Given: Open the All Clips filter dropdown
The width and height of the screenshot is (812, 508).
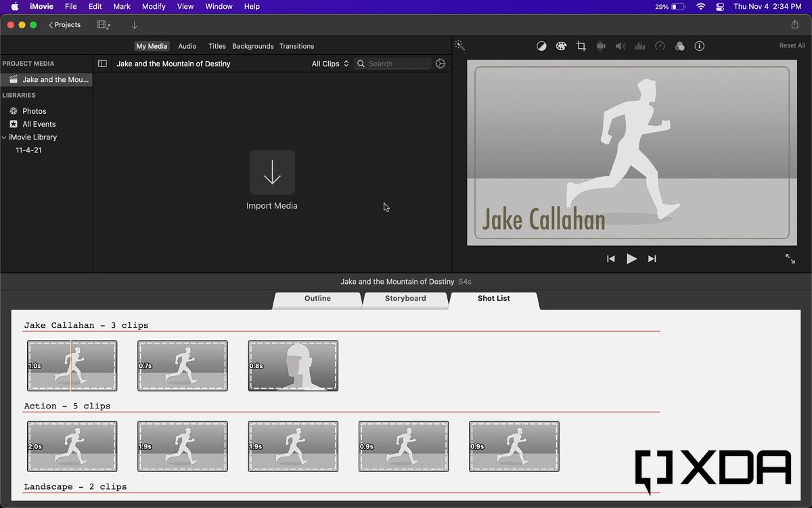Looking at the screenshot, I should tap(330, 63).
